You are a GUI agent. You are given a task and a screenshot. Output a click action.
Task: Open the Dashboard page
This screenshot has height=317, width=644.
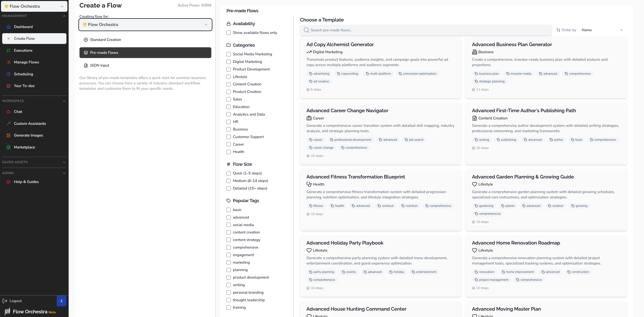tap(34, 27)
